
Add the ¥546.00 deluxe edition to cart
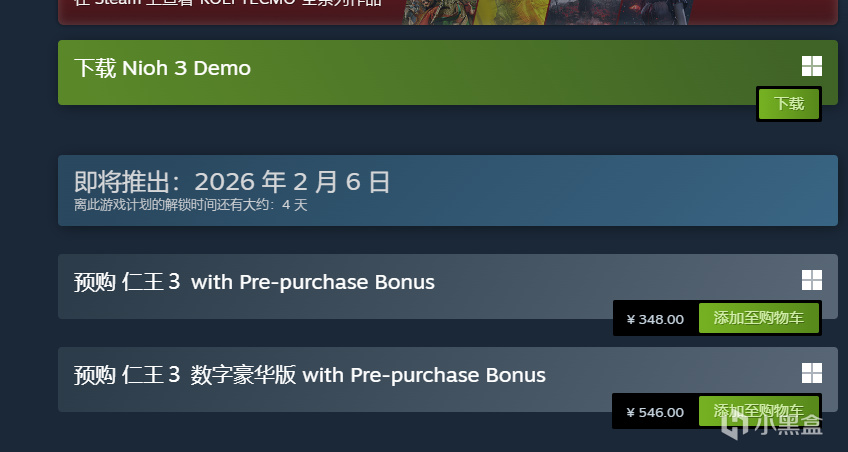click(758, 412)
